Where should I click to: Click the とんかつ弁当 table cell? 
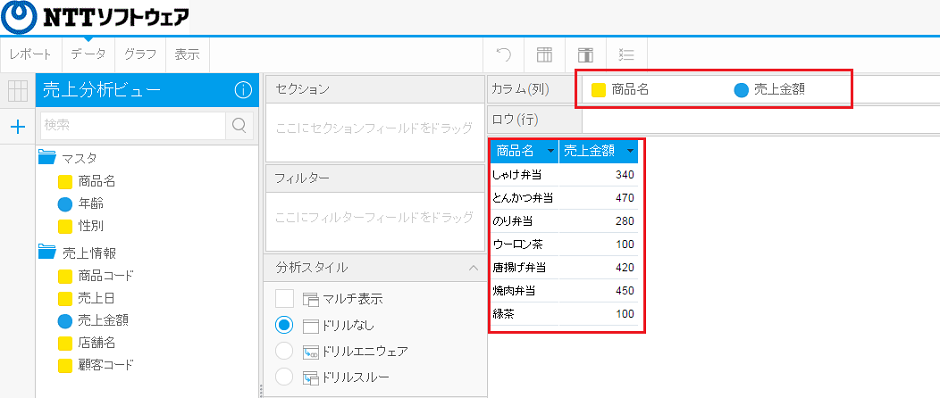click(x=525, y=198)
